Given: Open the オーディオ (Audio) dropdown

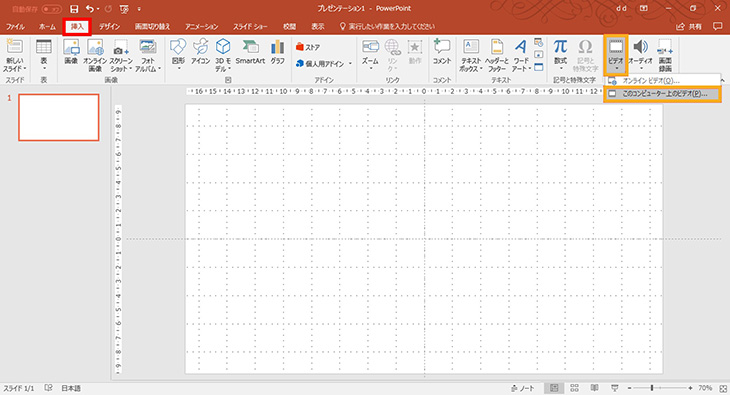Looking at the screenshot, I should [641, 55].
